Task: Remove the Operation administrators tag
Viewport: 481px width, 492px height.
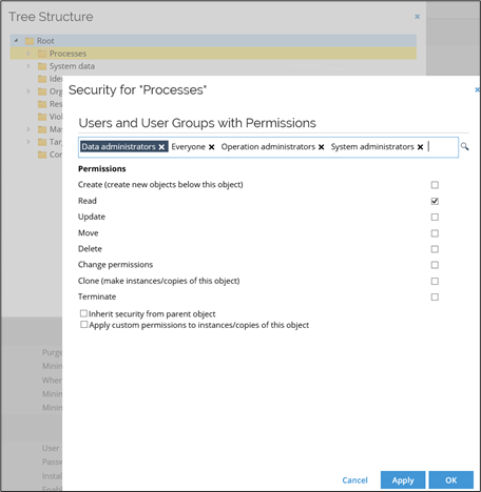Action: click(321, 147)
